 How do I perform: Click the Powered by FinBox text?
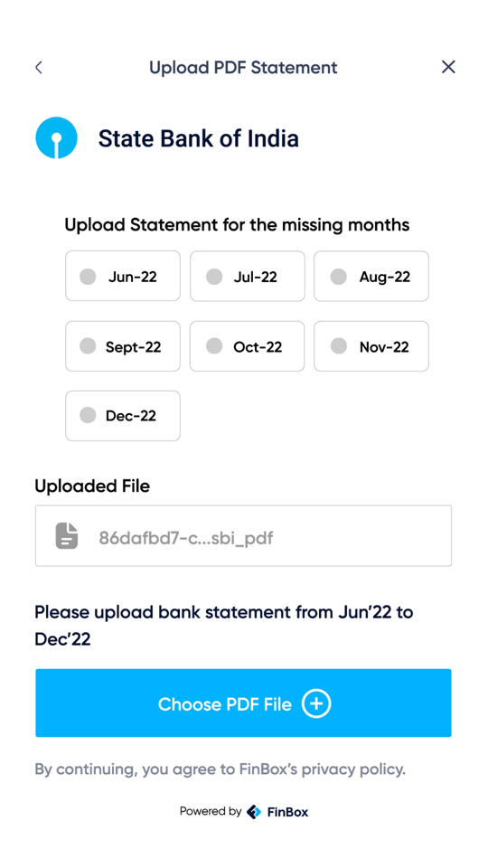(x=244, y=812)
